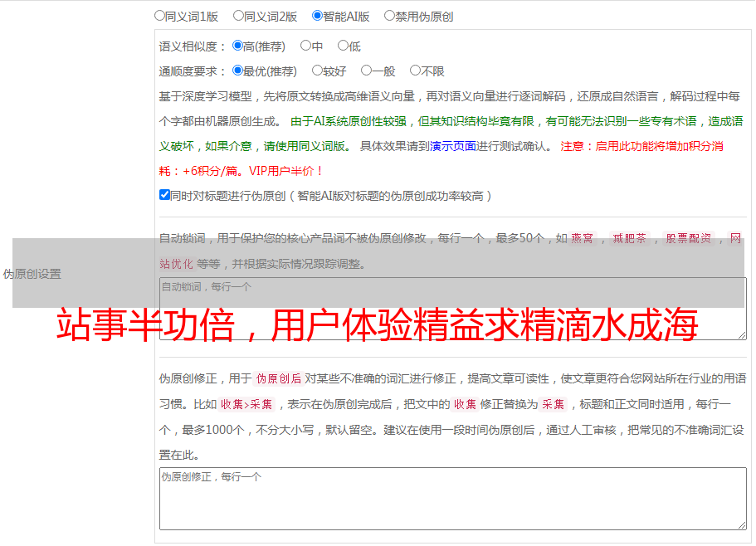Set 通顺度要求 to 最优(推荐)
The width and height of the screenshot is (756, 546).
[237, 71]
